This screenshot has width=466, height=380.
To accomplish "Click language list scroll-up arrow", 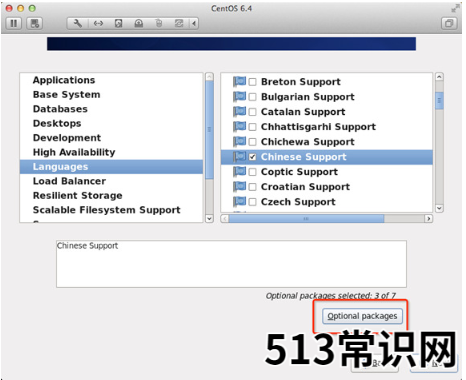I will (x=439, y=77).
